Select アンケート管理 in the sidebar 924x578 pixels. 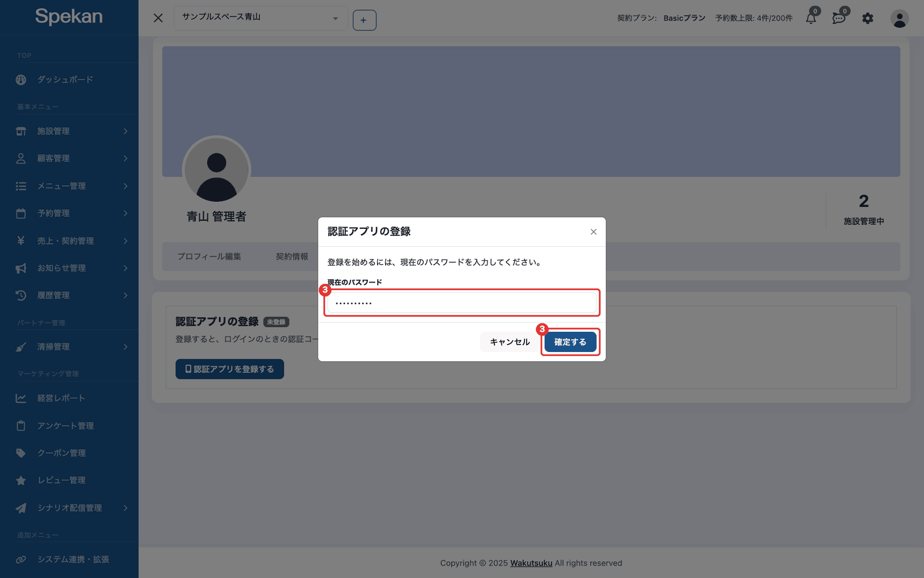pos(65,426)
